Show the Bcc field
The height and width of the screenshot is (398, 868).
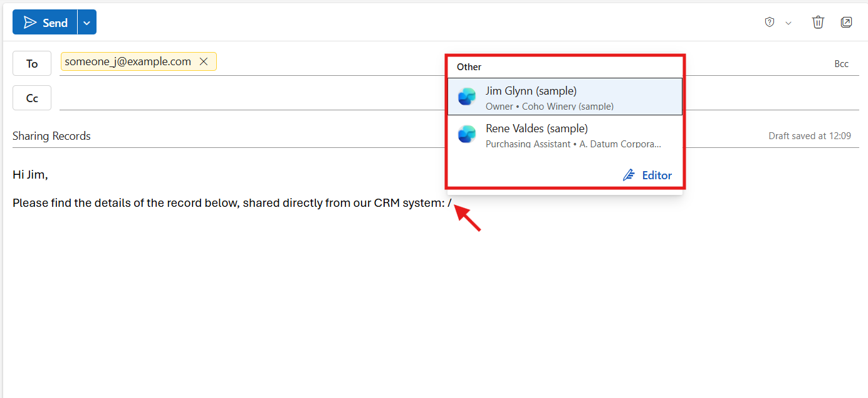point(841,64)
